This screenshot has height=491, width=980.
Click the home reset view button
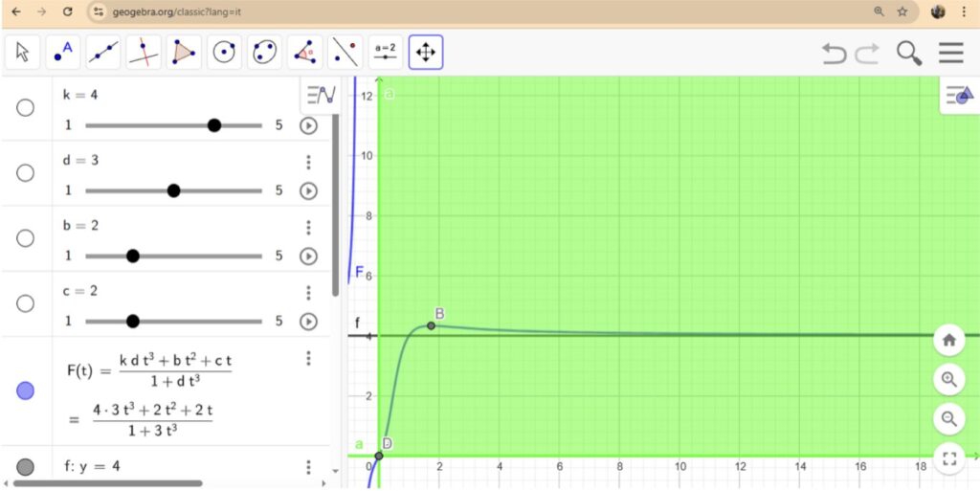(948, 340)
